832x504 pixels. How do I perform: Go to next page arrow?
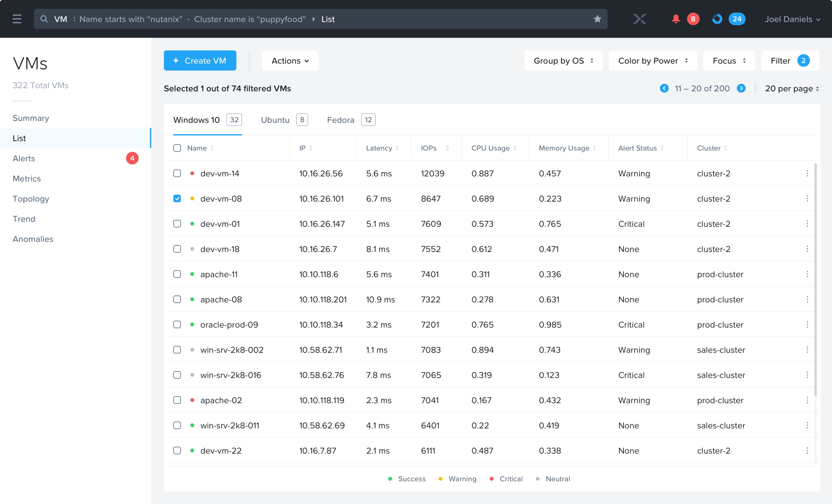(741, 89)
